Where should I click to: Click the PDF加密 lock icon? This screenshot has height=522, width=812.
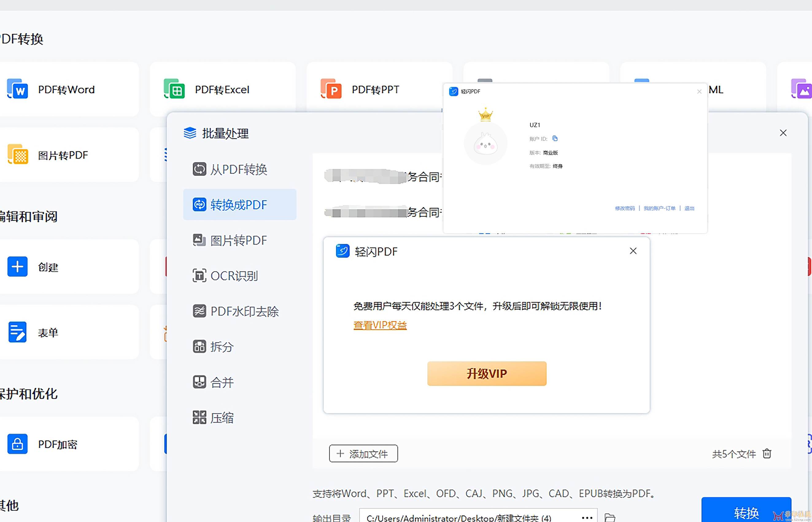[17, 444]
